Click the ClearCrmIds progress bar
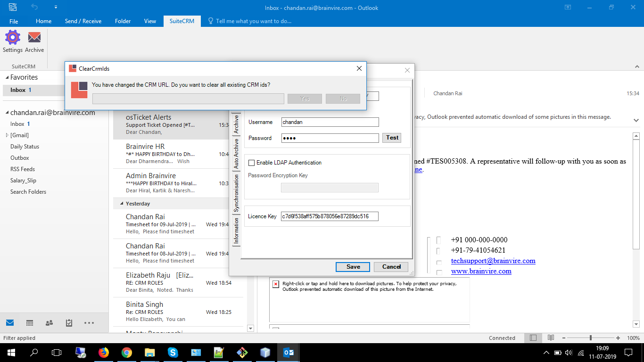This screenshot has width=644, height=362. coord(188,99)
